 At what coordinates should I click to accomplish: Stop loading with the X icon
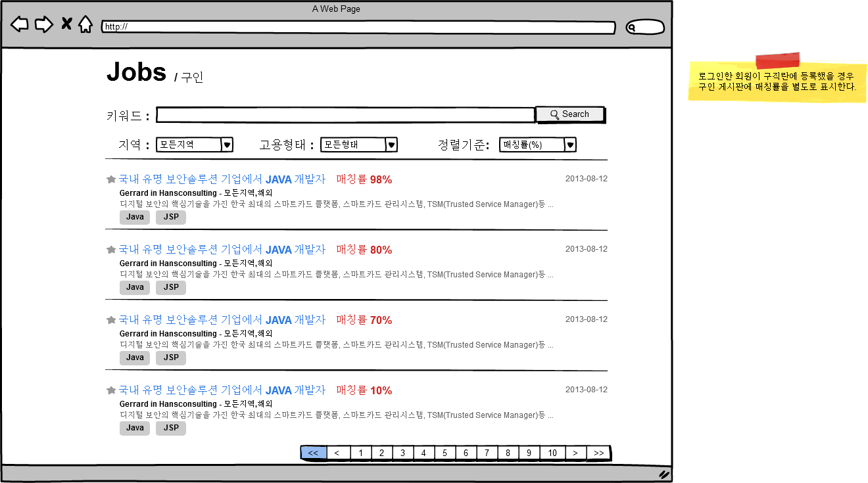[66, 24]
